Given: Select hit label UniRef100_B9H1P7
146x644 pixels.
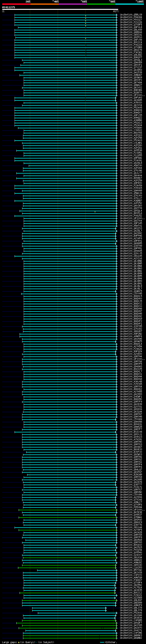Looking at the screenshot, I should point(131,58).
